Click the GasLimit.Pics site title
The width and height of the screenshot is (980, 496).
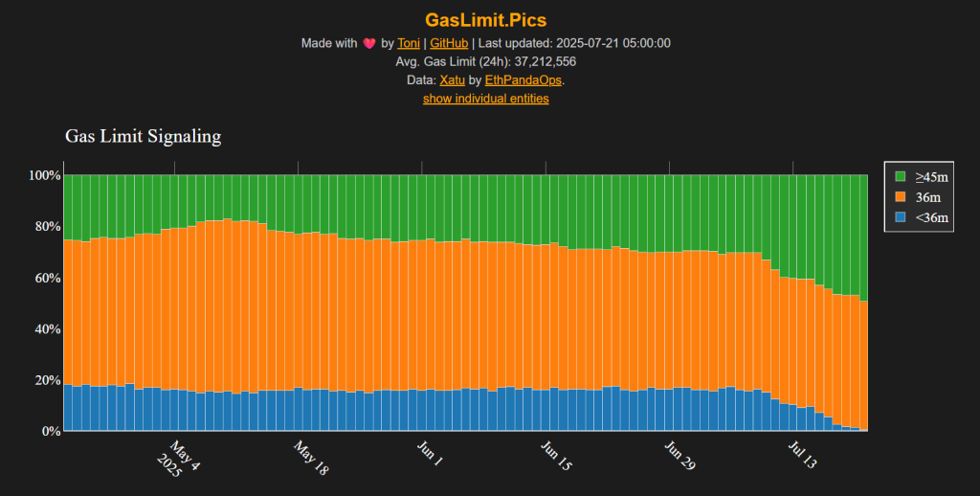pos(486,19)
